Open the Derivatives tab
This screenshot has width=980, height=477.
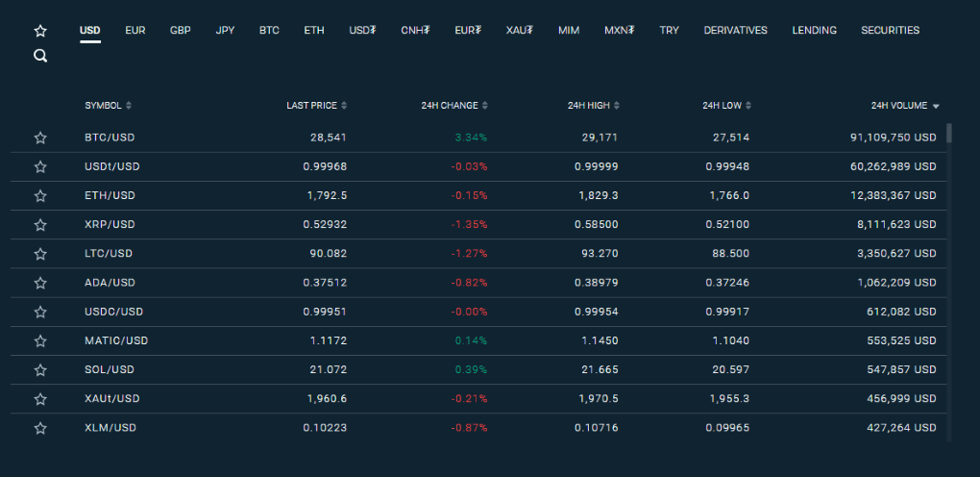click(x=736, y=30)
